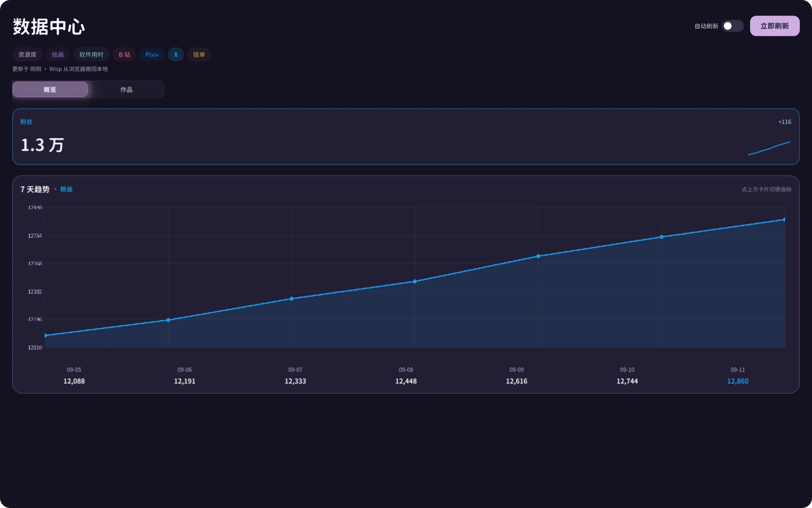Click the 立即刷新 refresh button
The image size is (812, 508).
coord(774,26)
